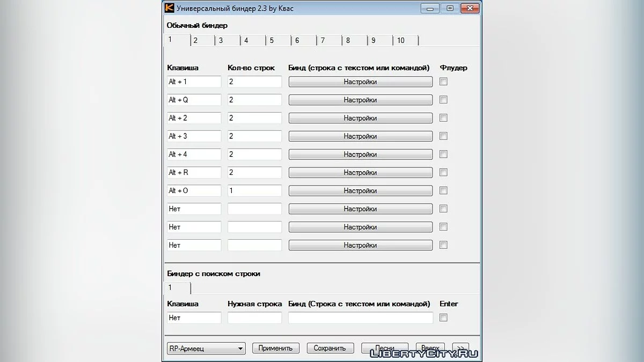Maximize the binder window
This screenshot has width=644, height=362.
tap(450, 8)
